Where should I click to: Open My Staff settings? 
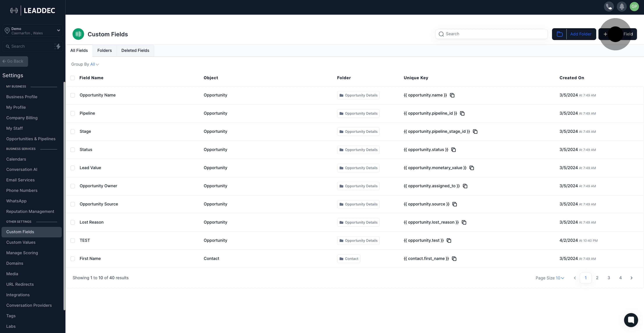click(14, 128)
